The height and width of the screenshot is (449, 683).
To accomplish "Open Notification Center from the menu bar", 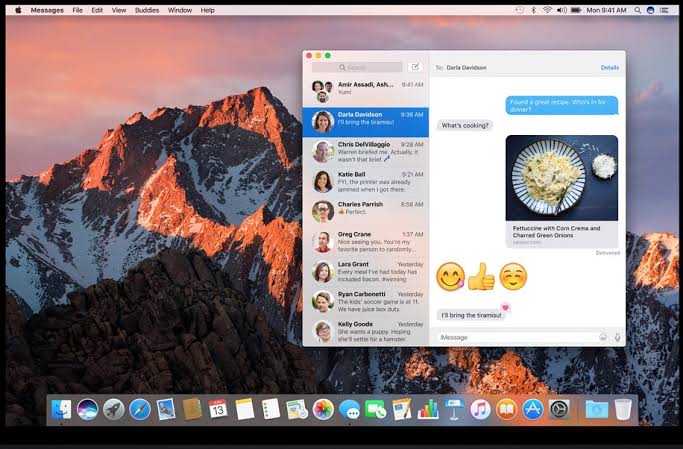I will 664,10.
